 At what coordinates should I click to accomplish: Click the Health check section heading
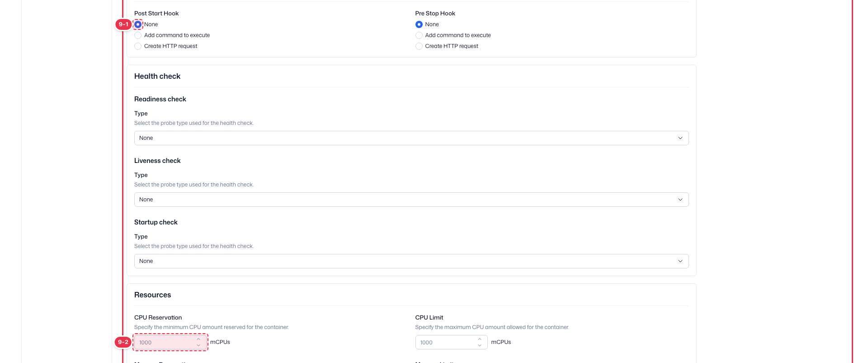tap(157, 76)
